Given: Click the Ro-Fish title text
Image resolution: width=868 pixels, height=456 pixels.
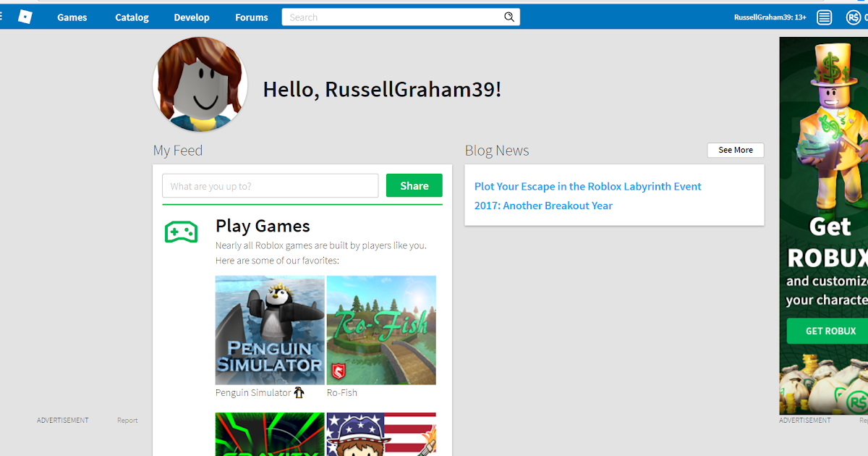Looking at the screenshot, I should point(342,393).
